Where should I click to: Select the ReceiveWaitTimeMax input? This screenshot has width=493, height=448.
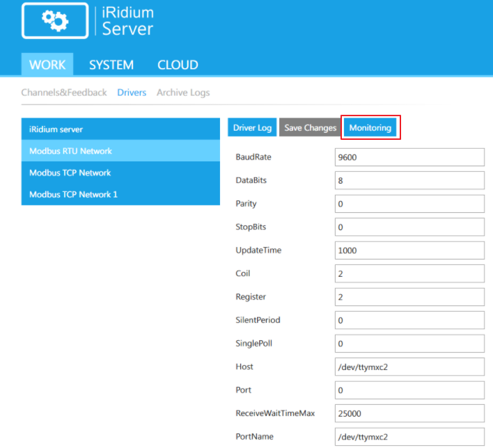(x=409, y=413)
